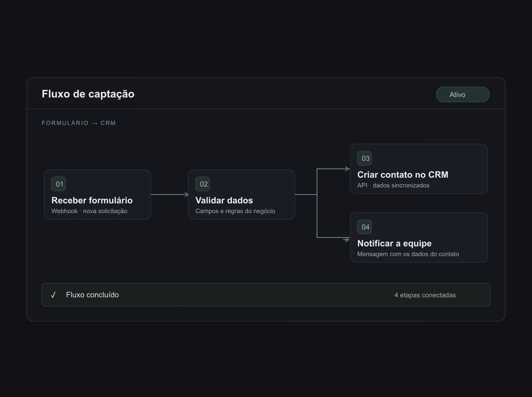This screenshot has height=397, width=532.
Task: Click Campos e regras do negócio text
Action: point(235,211)
